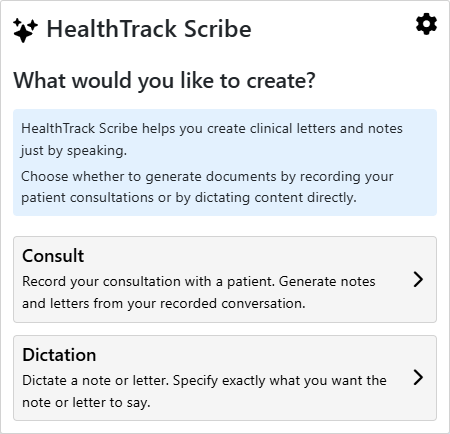Click 'Dictate a note or letter' description
Image resolution: width=450 pixels, height=434 pixels.
pyautogui.click(x=95, y=380)
